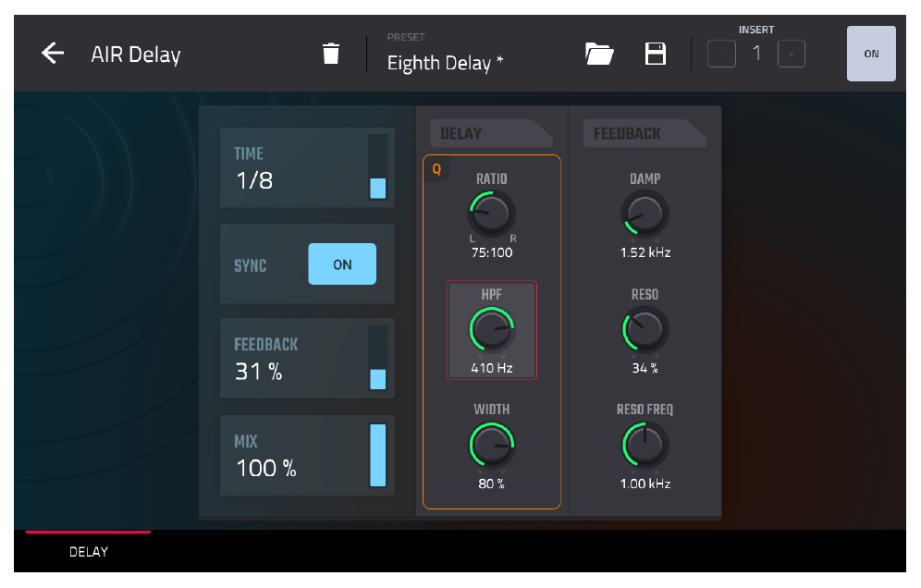Save preset using the floppy disk icon
This screenshot has height=588, width=921.
pyautogui.click(x=655, y=54)
